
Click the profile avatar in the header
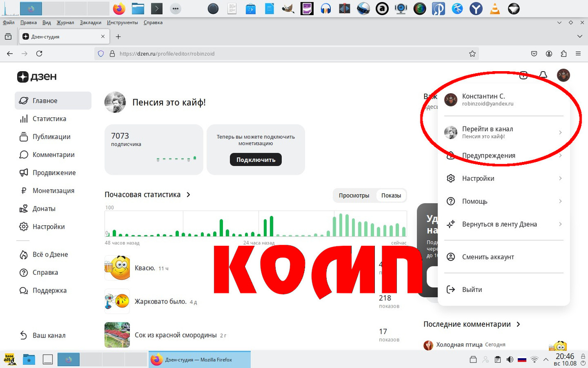pos(563,75)
